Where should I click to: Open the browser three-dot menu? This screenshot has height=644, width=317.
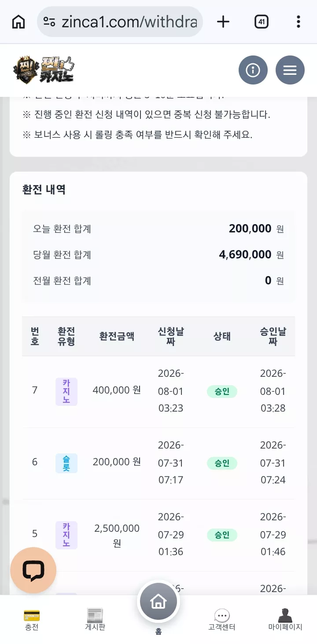click(x=299, y=22)
